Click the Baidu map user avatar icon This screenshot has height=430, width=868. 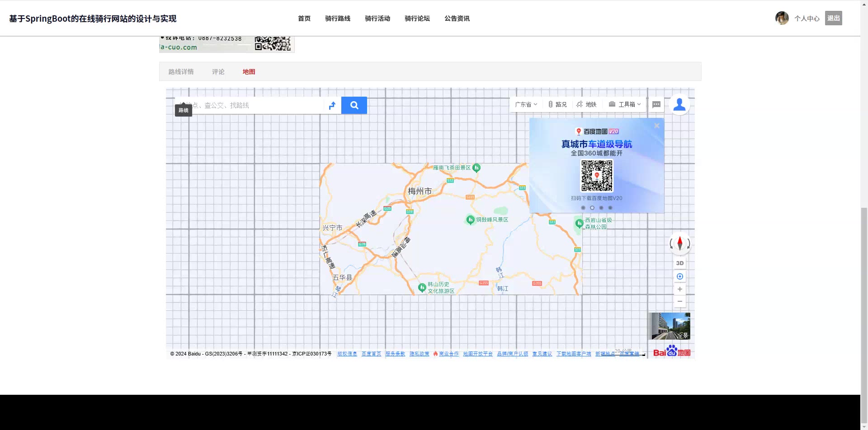(x=679, y=104)
